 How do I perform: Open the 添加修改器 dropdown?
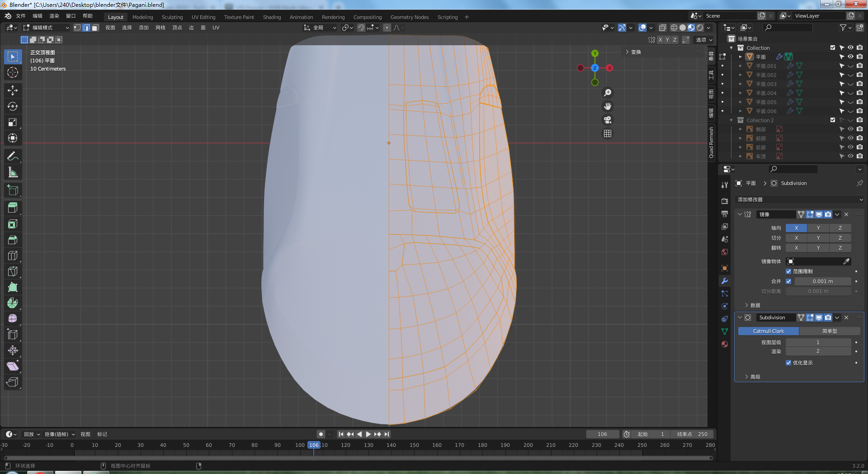point(799,199)
